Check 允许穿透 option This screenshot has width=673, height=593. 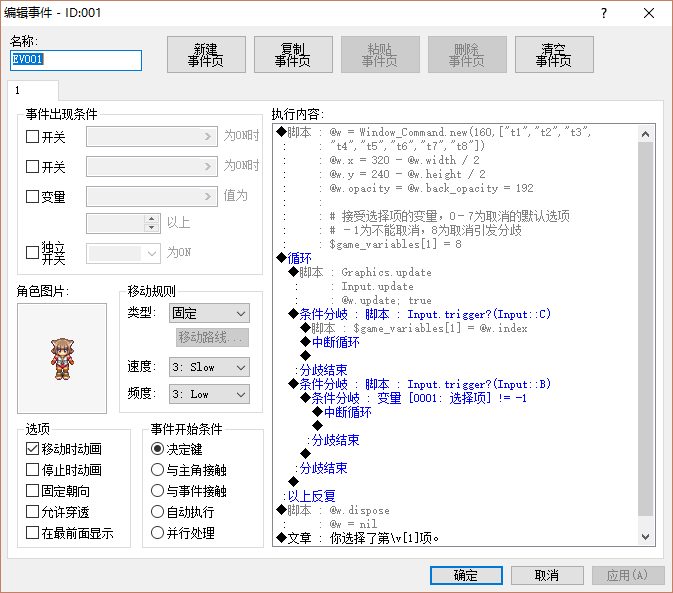(x=33, y=512)
